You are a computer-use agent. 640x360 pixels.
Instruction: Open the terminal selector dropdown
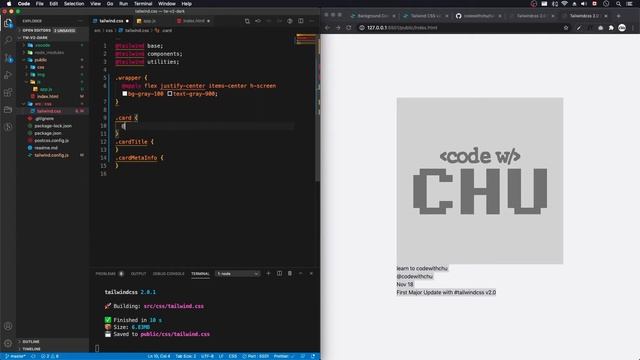coord(237,273)
